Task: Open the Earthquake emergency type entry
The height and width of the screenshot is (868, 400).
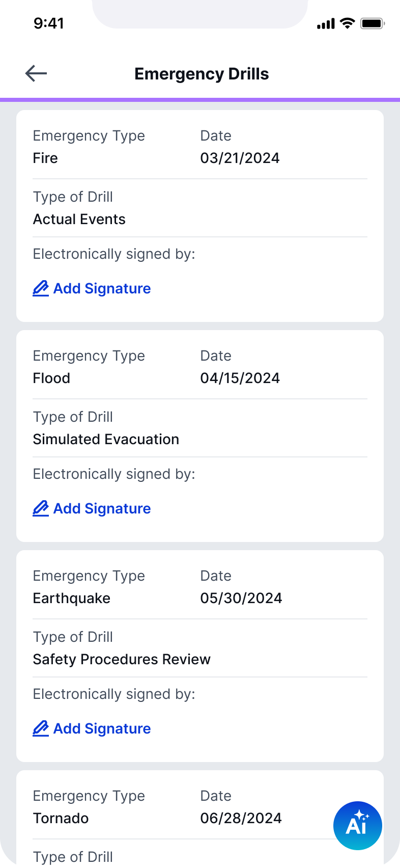Action: pos(72,598)
